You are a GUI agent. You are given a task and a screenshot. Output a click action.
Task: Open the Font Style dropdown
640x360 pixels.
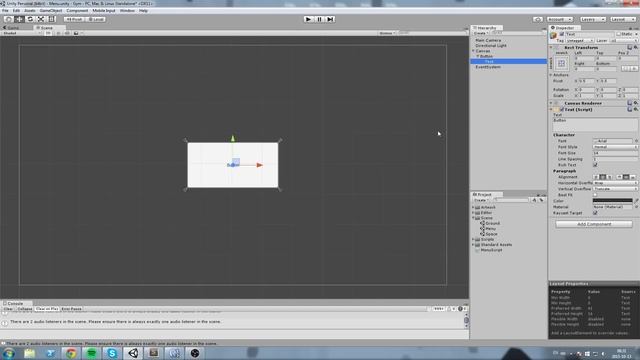tap(615, 147)
